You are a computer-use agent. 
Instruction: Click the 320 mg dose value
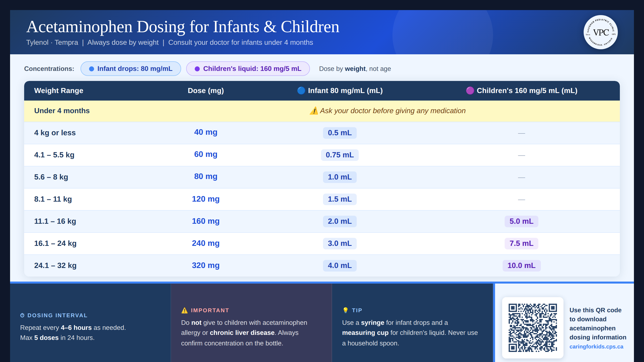click(x=206, y=265)
